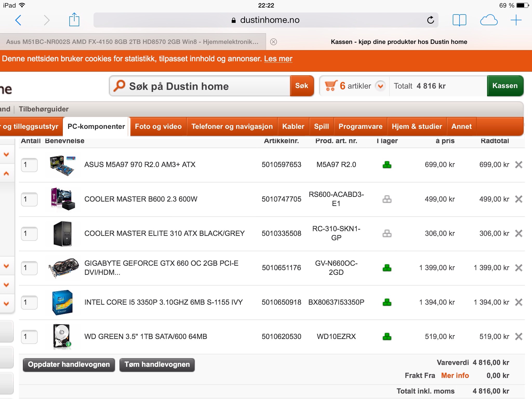Open iCloud tabs cloud icon

tap(489, 20)
